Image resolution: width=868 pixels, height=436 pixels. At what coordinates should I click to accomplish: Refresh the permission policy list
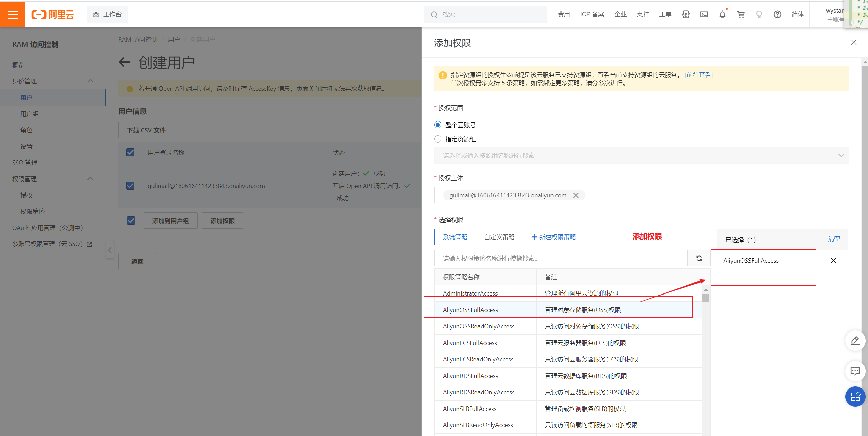699,258
